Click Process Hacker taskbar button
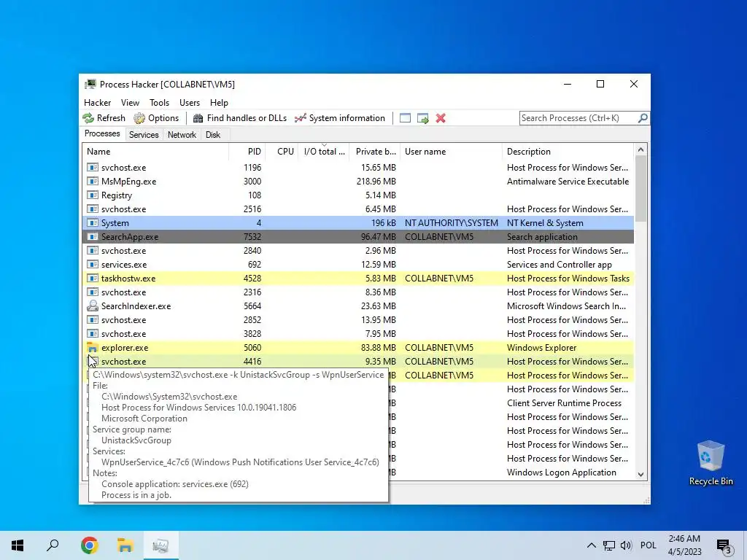 [160, 545]
